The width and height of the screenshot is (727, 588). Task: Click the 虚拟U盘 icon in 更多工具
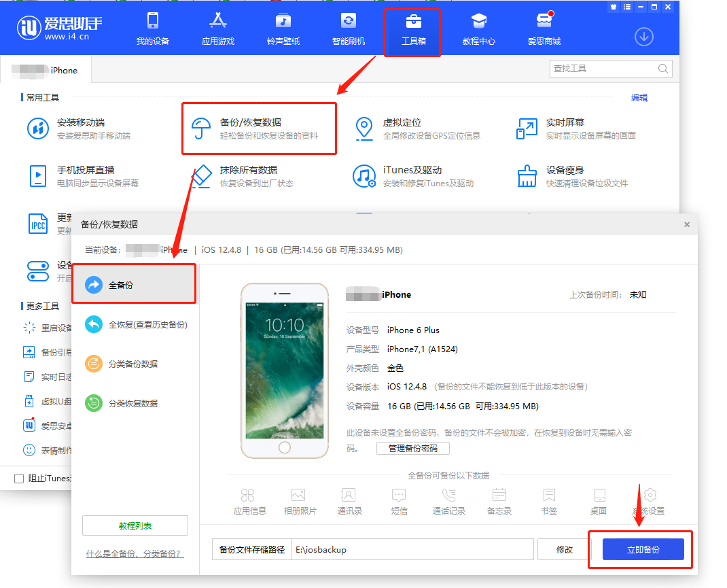tap(29, 401)
